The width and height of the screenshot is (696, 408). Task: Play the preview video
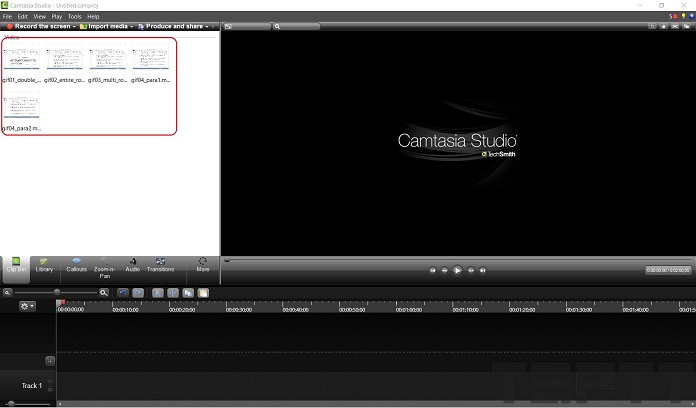pos(457,270)
